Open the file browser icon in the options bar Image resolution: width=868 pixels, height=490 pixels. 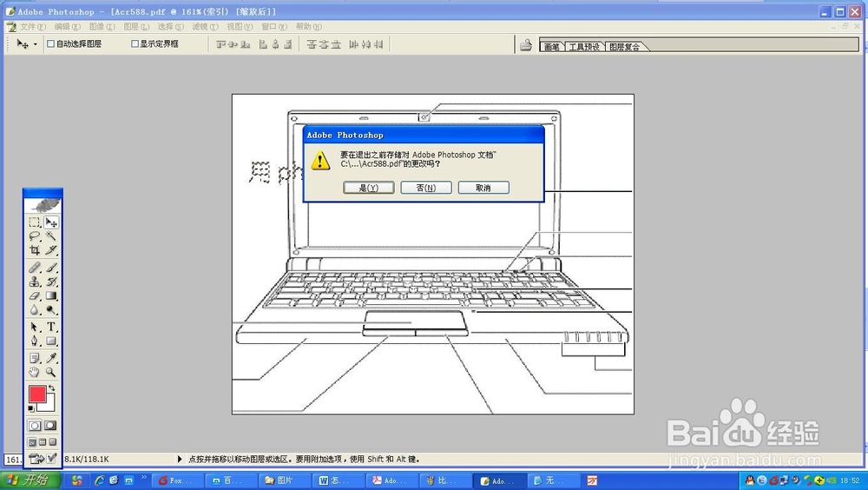pos(526,45)
